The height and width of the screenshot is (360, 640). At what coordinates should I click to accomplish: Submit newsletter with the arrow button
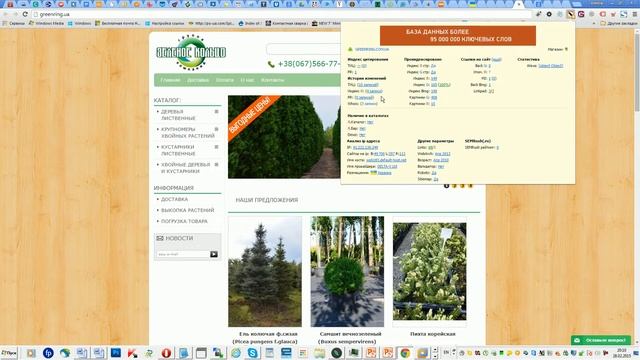pos(214,254)
